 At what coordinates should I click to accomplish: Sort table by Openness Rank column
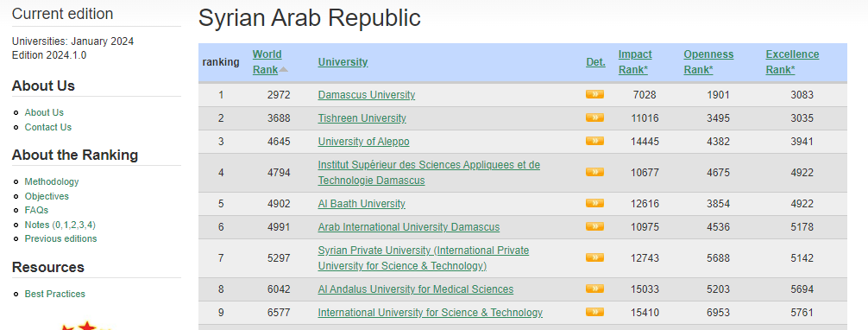[x=708, y=62]
